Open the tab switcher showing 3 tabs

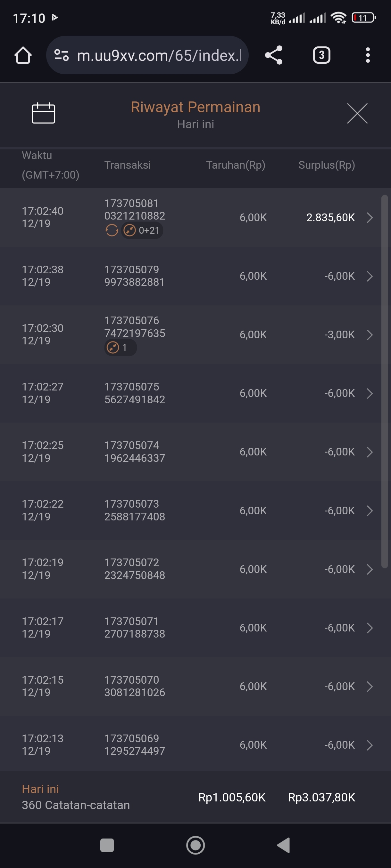321,55
